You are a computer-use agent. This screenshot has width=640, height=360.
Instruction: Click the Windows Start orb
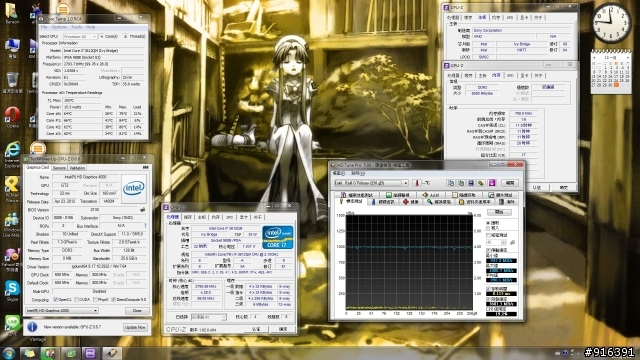[8, 353]
